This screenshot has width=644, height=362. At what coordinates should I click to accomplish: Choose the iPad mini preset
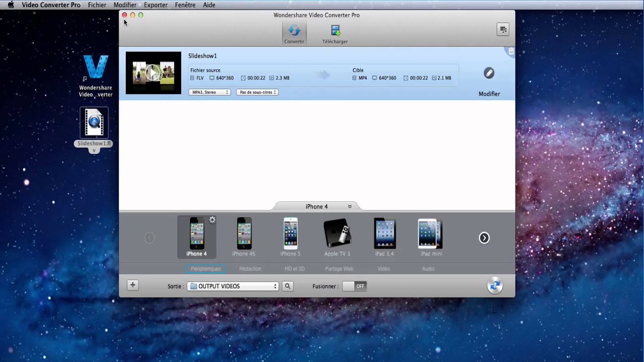(x=431, y=237)
